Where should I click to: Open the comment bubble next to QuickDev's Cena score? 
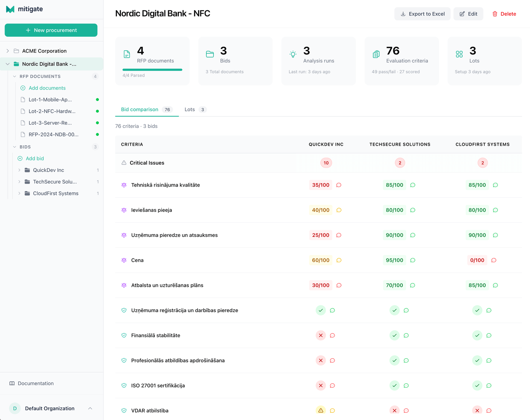point(338,260)
